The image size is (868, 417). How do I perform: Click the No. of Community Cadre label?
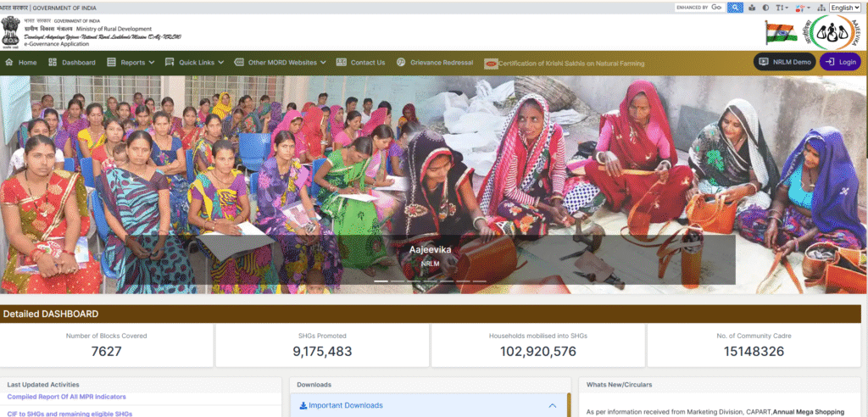tap(754, 336)
